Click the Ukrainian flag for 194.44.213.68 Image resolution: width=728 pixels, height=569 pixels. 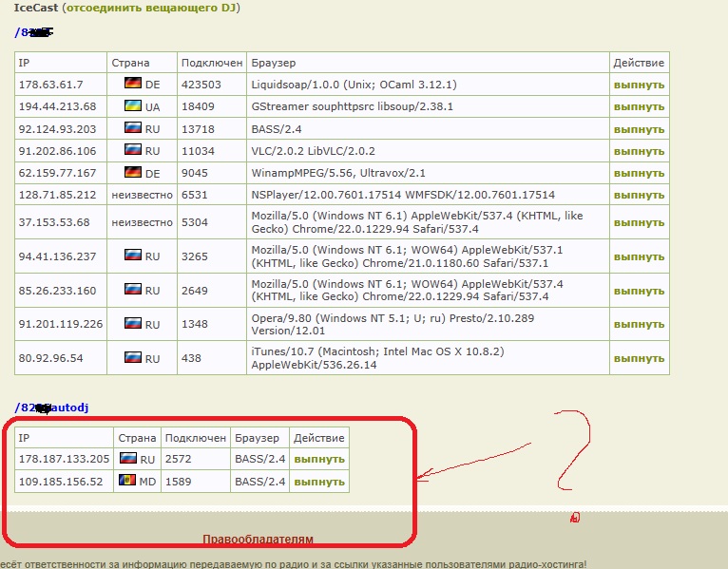pos(132,106)
